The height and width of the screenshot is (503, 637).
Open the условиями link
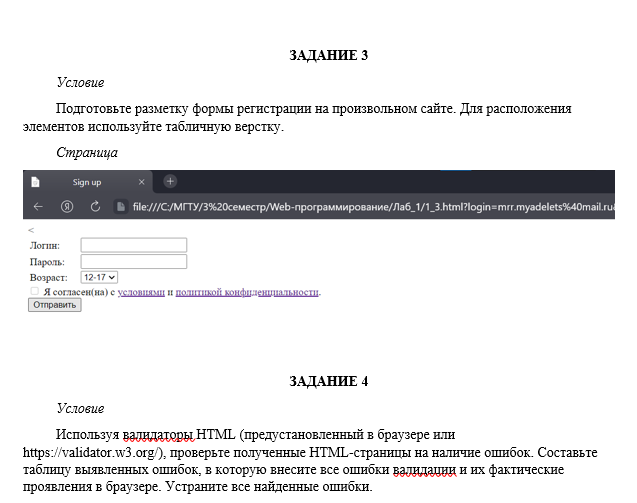pos(141,292)
